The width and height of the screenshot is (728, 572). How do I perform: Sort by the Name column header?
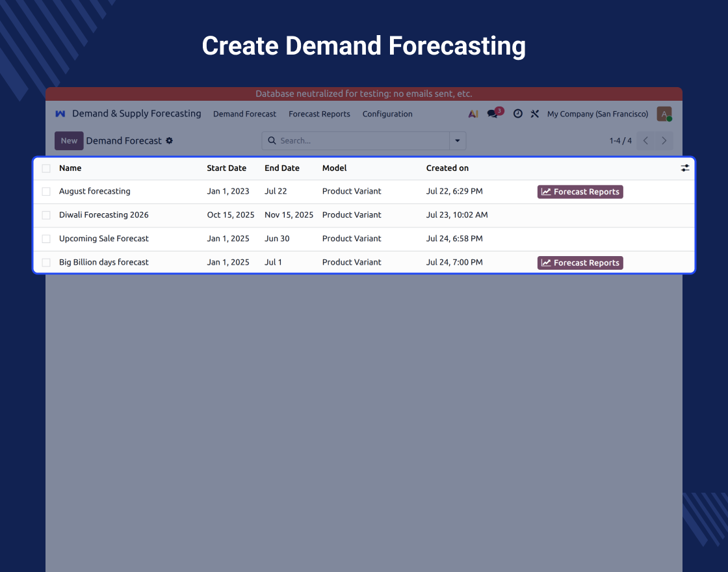click(70, 168)
